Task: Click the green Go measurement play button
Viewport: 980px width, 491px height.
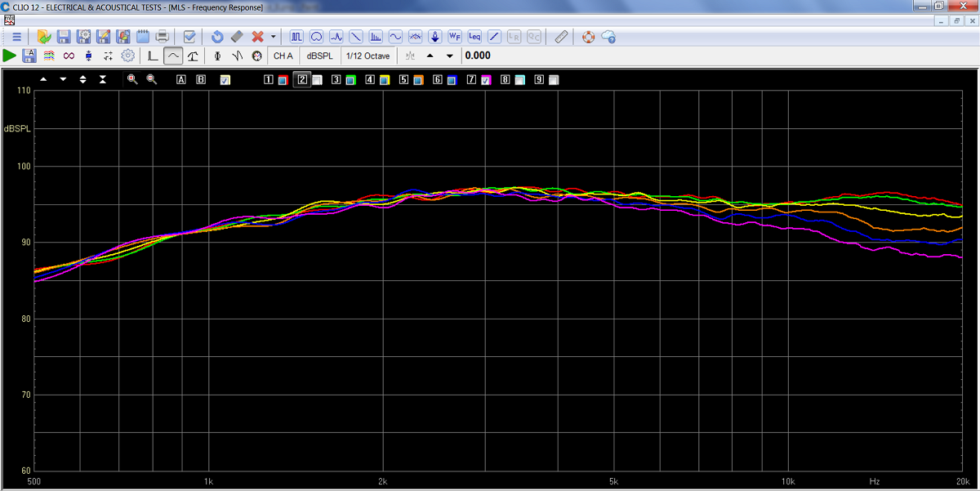Action: click(10, 56)
